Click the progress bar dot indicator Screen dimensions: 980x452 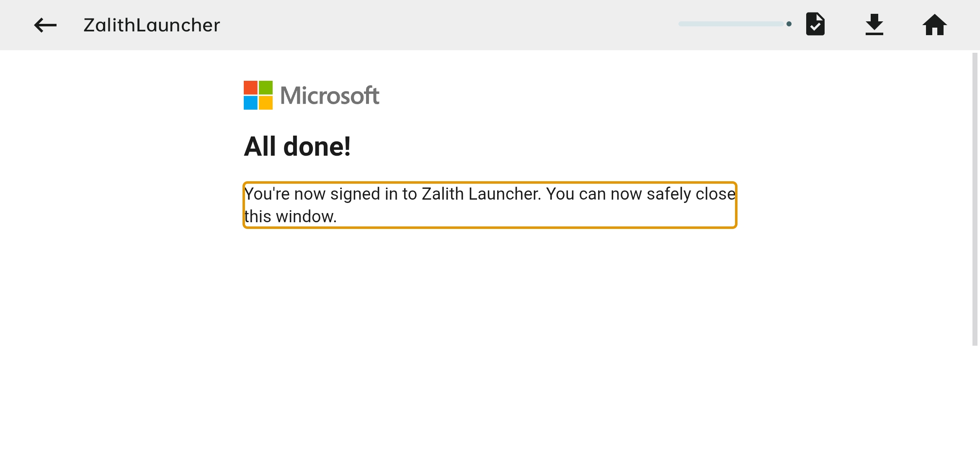(789, 24)
